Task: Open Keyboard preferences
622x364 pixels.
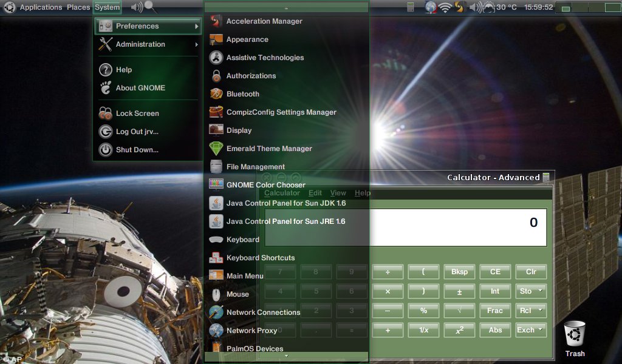Action: [x=287, y=240]
